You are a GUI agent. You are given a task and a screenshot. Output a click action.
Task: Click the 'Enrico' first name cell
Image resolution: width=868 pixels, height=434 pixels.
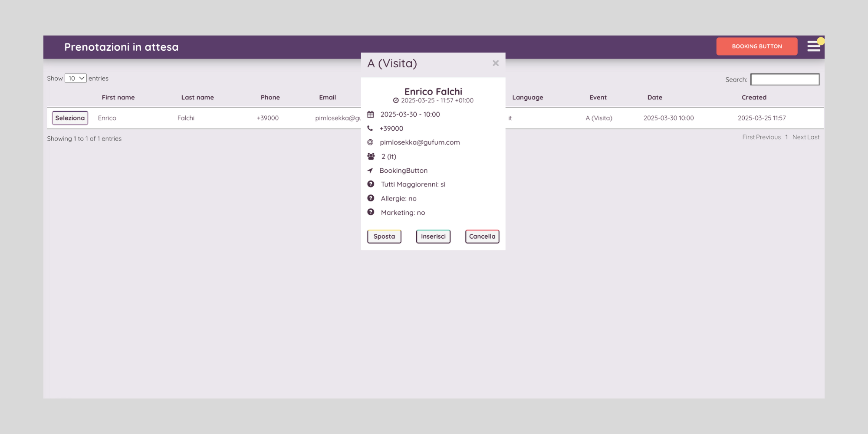tap(107, 118)
